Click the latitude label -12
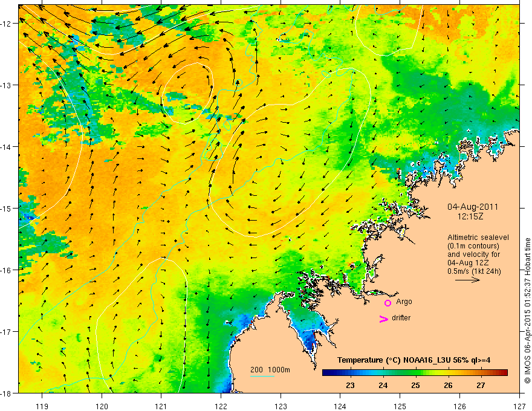 [7, 24]
